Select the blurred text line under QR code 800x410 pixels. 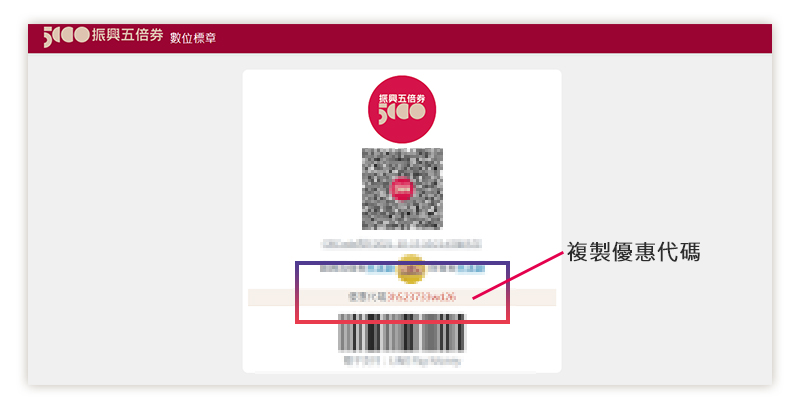(401, 244)
